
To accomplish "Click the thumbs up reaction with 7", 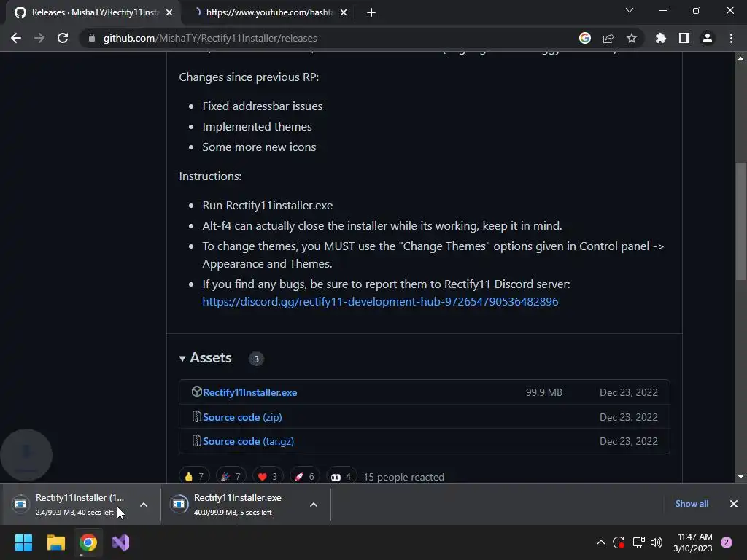I will [194, 477].
